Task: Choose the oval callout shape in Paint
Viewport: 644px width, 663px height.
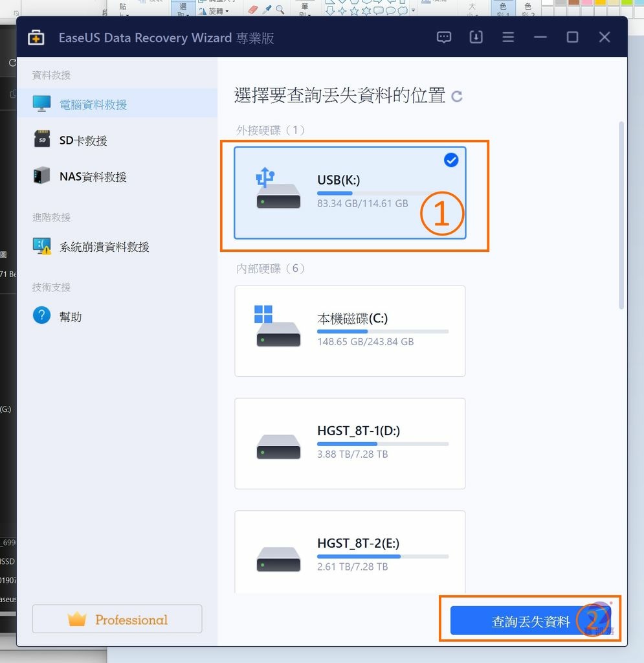Action: click(390, 10)
